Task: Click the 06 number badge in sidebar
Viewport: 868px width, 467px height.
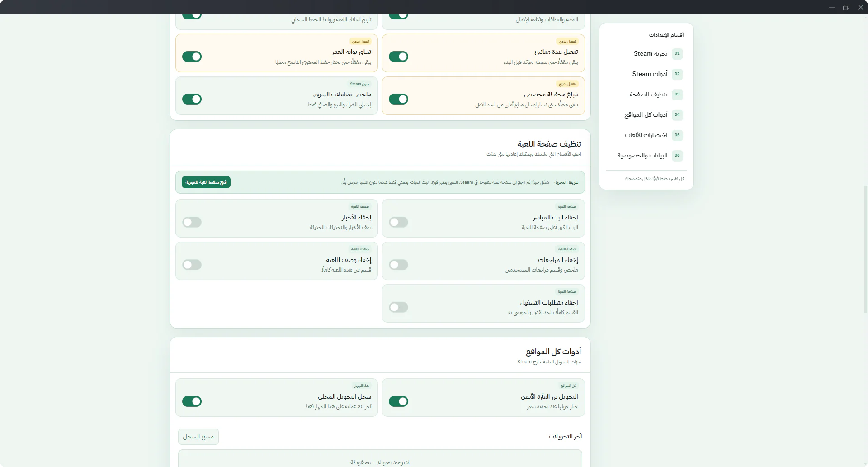Action: coord(677,155)
